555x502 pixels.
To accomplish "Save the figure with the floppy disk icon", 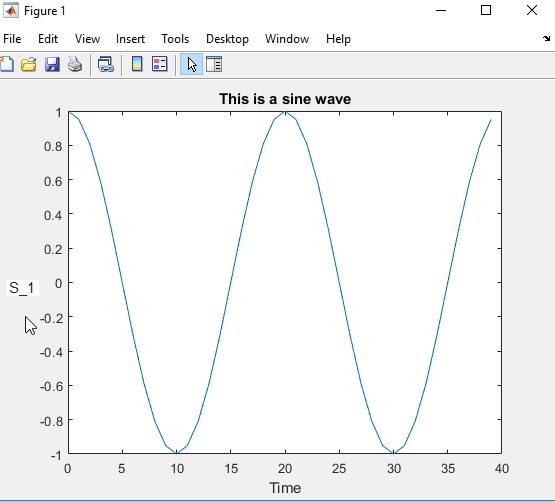I will pos(52,64).
